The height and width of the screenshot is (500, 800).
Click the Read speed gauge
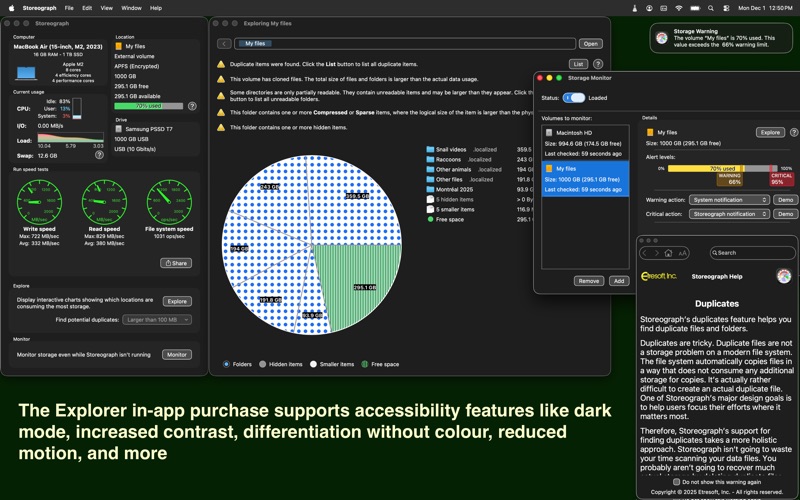pyautogui.click(x=104, y=202)
